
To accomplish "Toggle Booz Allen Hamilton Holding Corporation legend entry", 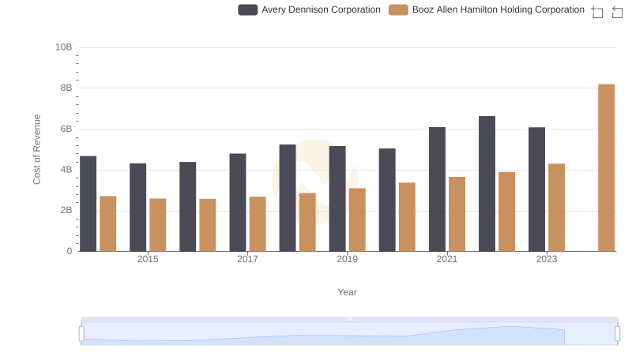I will point(487,9).
